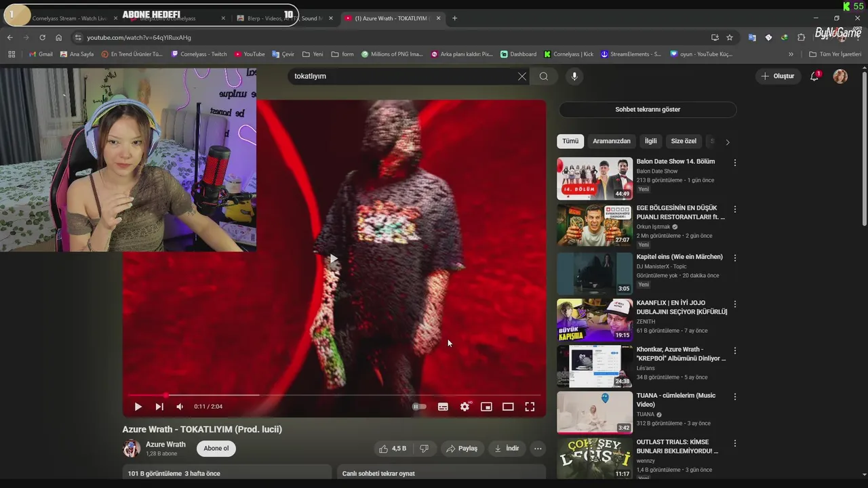Go to the browser home page
868x488 pixels.
pyautogui.click(x=59, y=37)
